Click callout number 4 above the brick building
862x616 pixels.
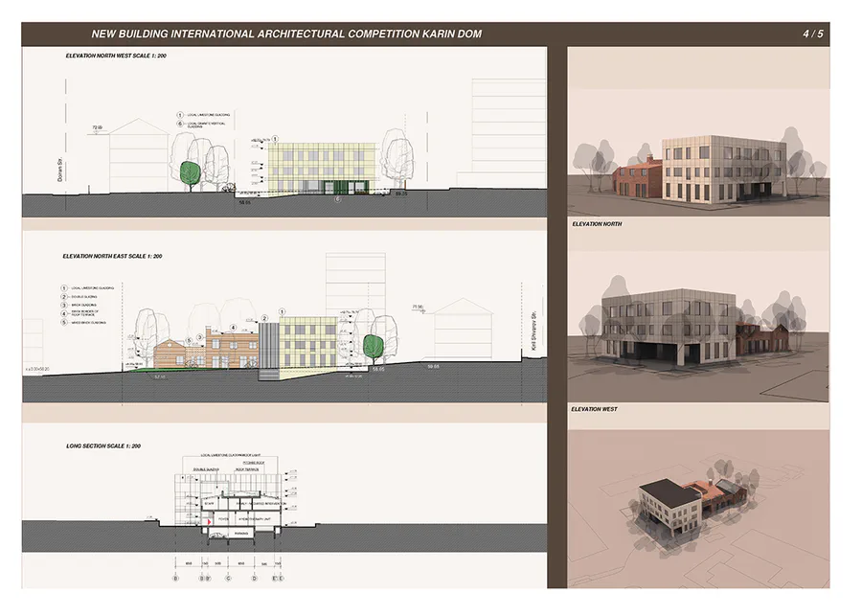[233, 328]
